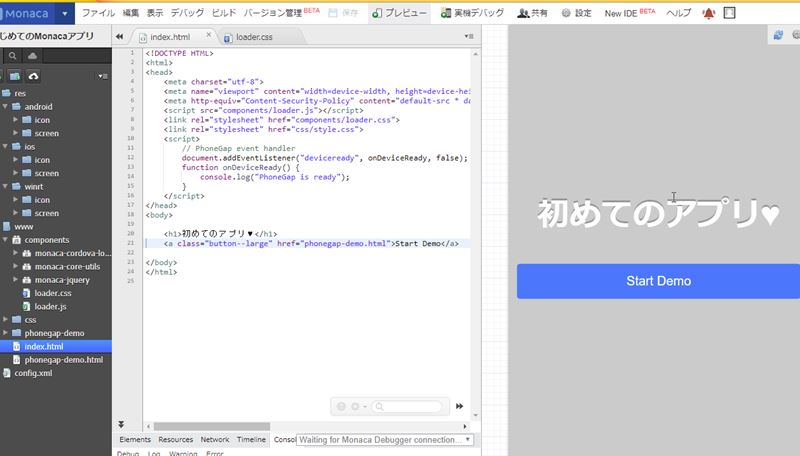Click the editor horizontal scrollbar
The image size is (800, 456).
click(x=212, y=426)
